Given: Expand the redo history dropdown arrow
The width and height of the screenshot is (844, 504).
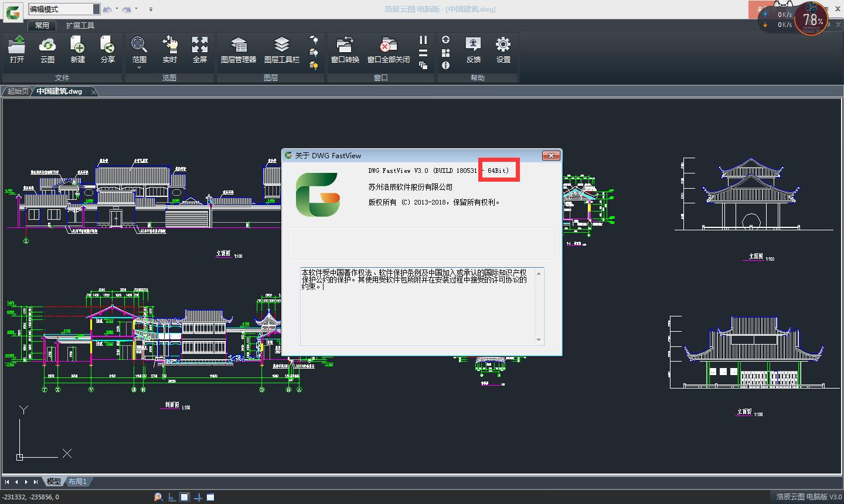Looking at the screenshot, I should (136, 9).
